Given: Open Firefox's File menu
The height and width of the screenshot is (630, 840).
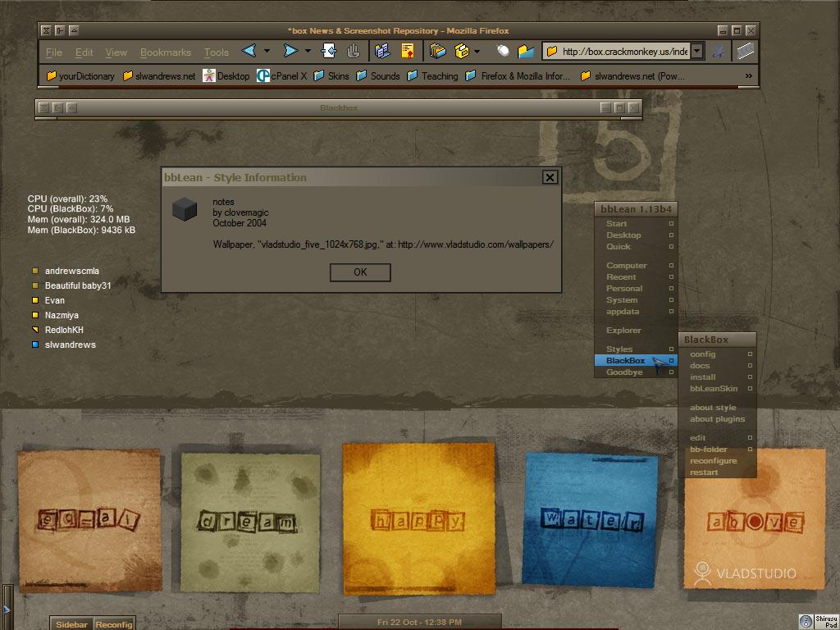Looking at the screenshot, I should (54, 52).
